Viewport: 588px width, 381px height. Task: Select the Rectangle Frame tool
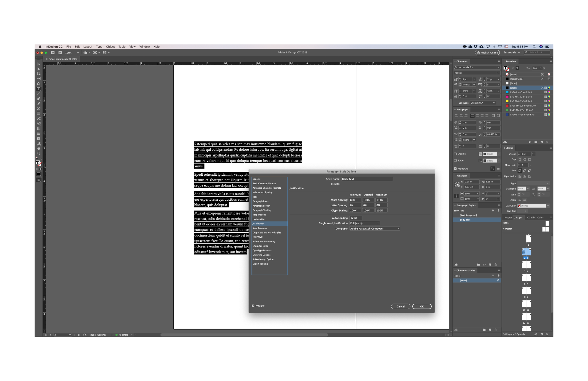tap(39, 108)
